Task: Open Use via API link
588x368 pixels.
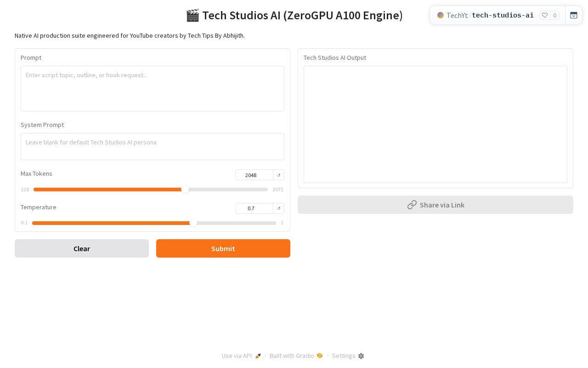Action: click(241, 356)
